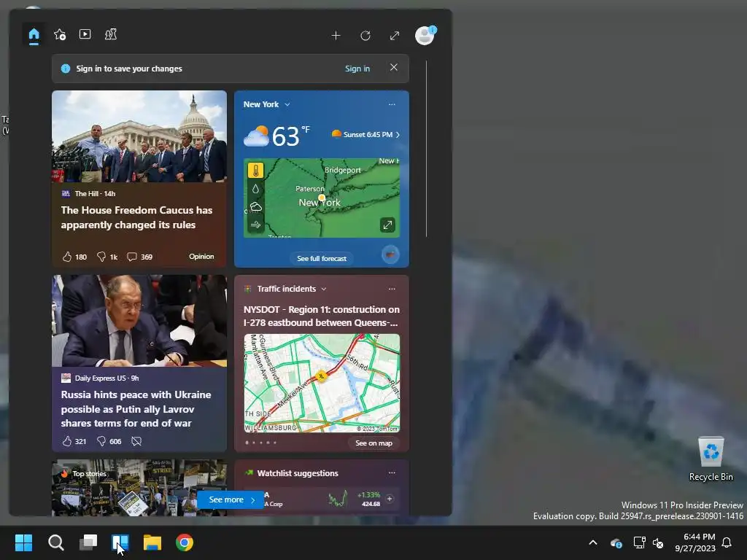Open the traffic map thumbnail
The image size is (747, 560).
click(x=322, y=383)
